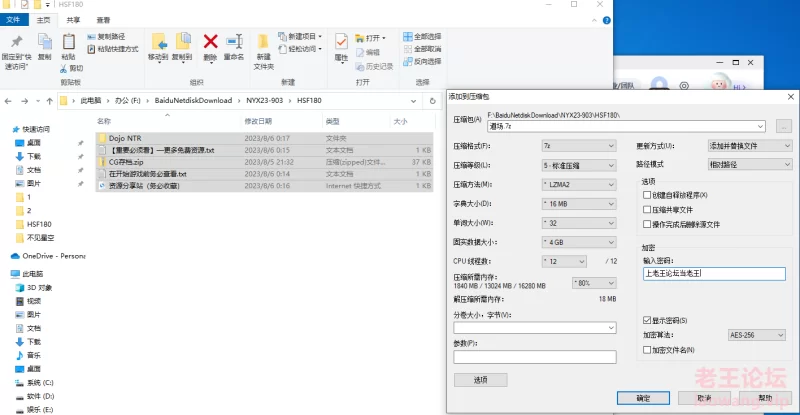800x415 pixels.
Task: Click the 复制 icon in the ribbon
Action: pyautogui.click(x=45, y=42)
